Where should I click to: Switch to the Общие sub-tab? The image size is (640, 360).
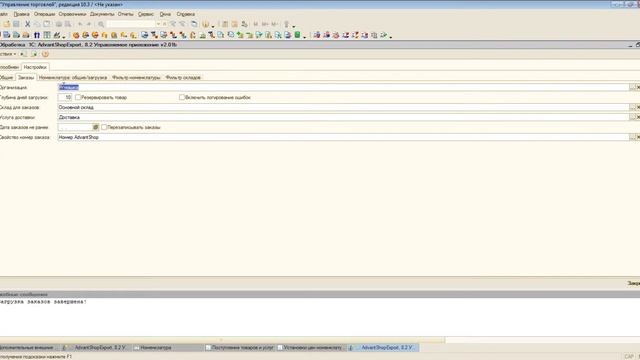tap(7, 77)
